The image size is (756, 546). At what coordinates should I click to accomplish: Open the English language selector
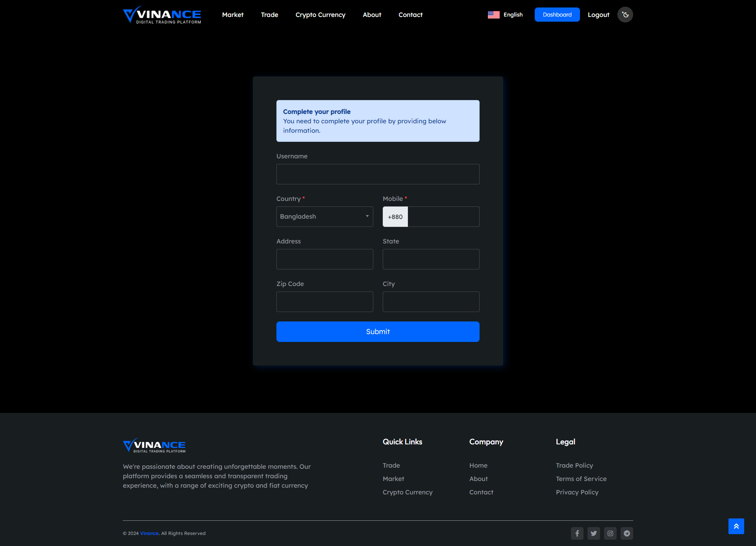(513, 15)
